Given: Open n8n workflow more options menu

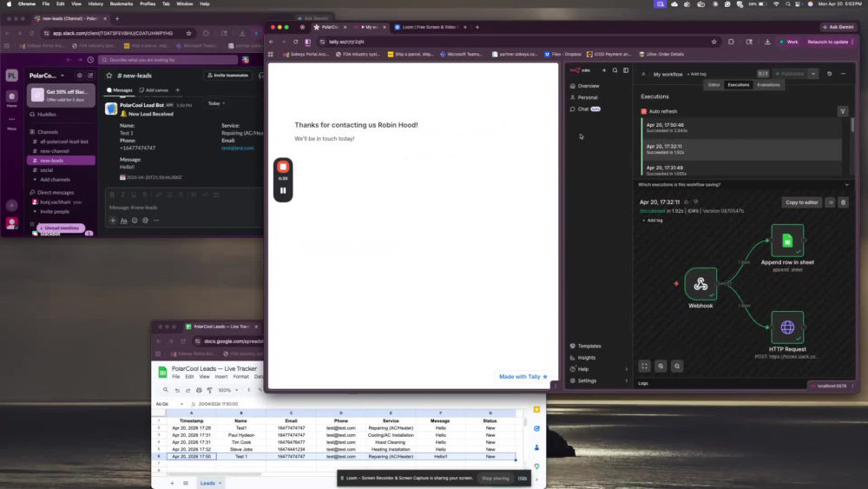Looking at the screenshot, I should click(843, 74).
